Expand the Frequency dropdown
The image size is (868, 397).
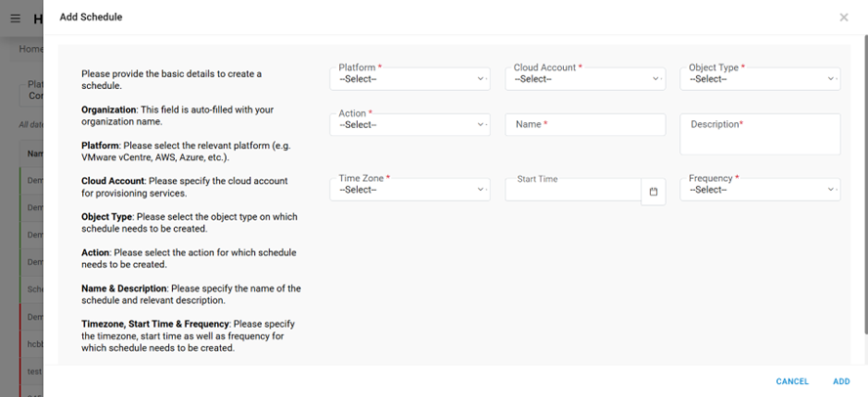[759, 190]
